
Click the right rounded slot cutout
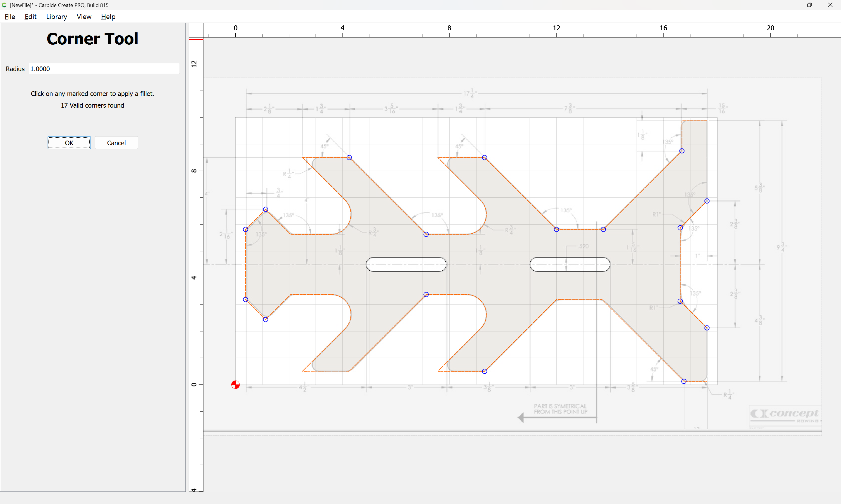(570, 264)
